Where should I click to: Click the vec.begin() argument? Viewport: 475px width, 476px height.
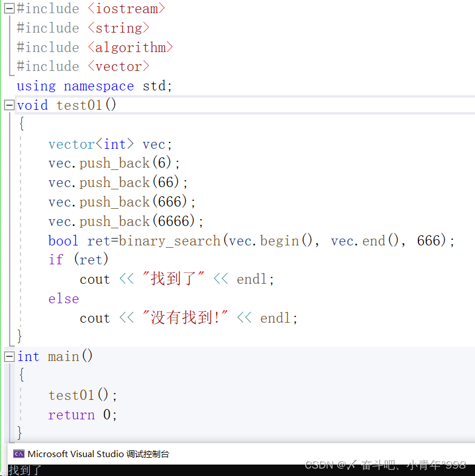270,241
